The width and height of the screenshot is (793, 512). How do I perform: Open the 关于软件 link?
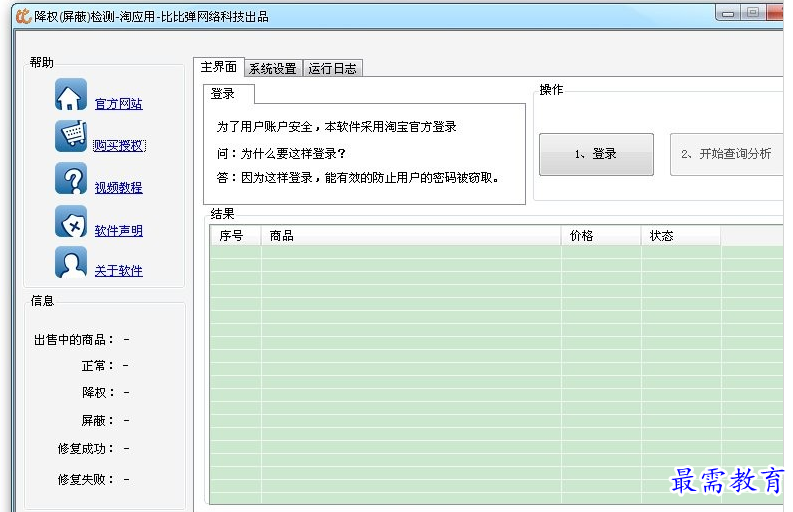(118, 271)
